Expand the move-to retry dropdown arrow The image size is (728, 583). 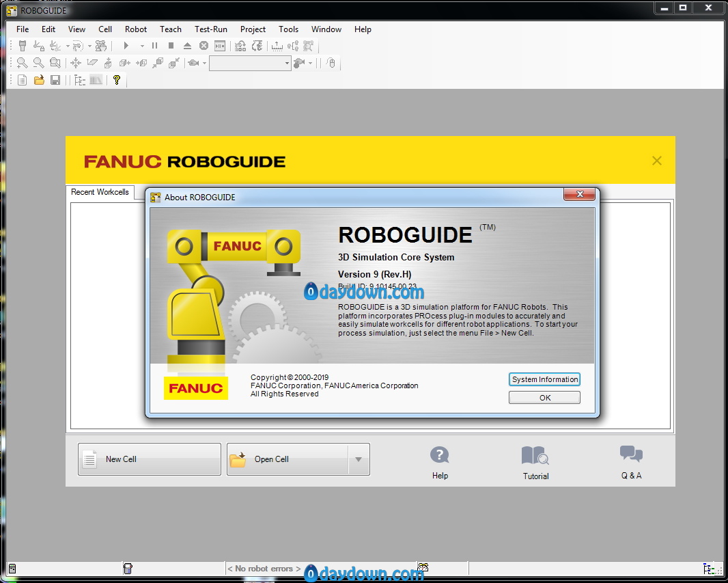[68, 46]
